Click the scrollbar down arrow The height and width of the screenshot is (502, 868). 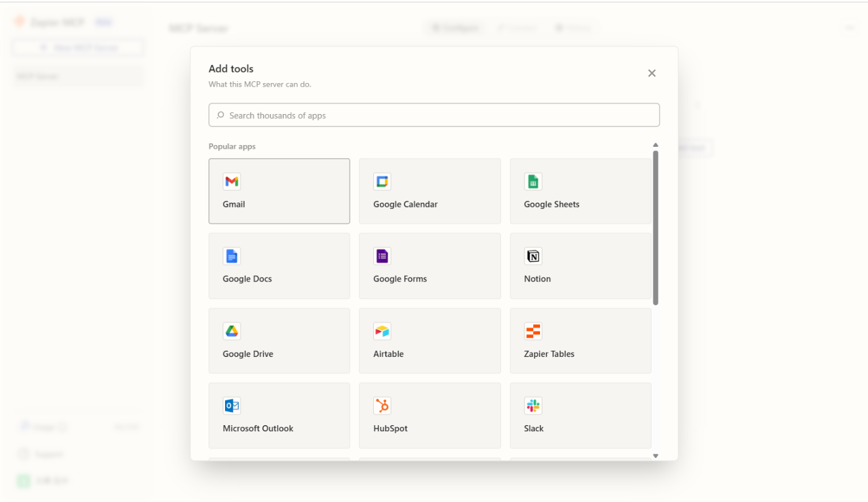(656, 456)
